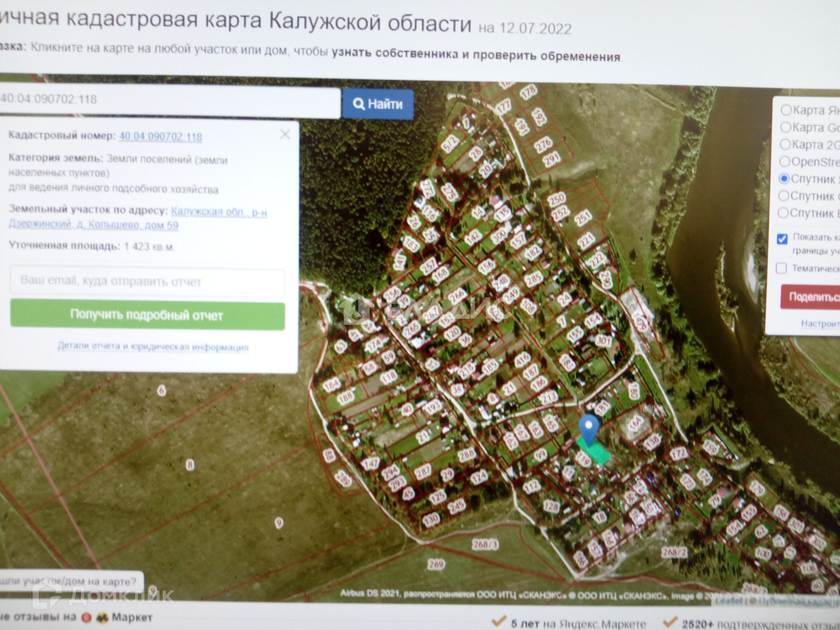Click parcel label "276" on the map

[543, 143]
